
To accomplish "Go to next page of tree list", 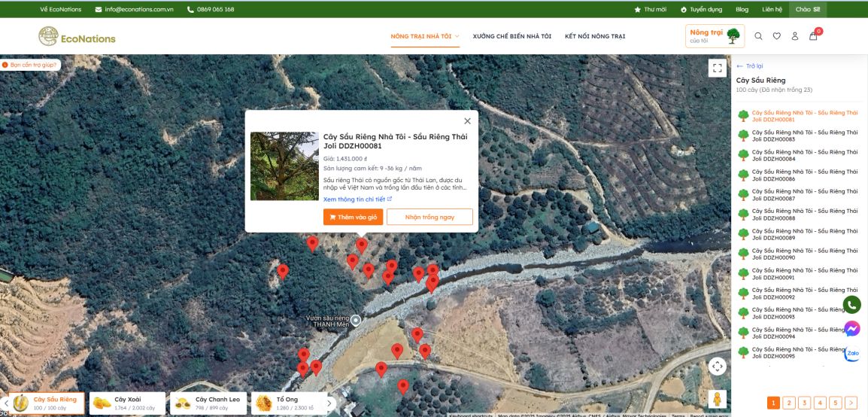I will 851,403.
